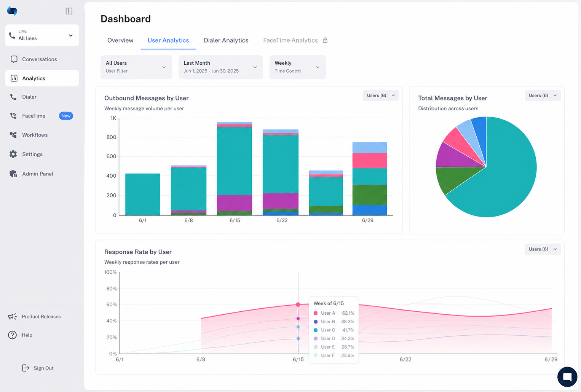Expand Users (6) on Response Rate chart
The image size is (581, 392).
point(543,249)
